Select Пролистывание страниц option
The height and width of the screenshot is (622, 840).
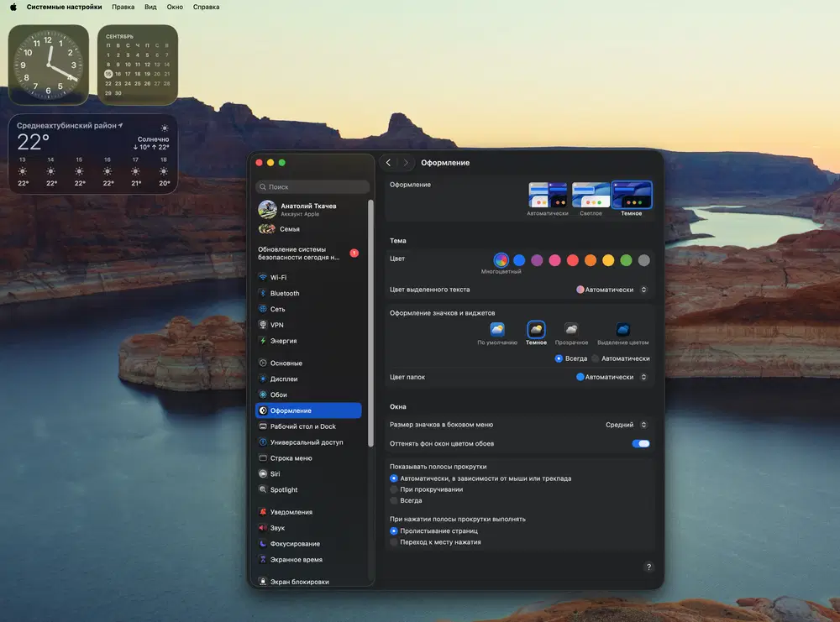(394, 531)
